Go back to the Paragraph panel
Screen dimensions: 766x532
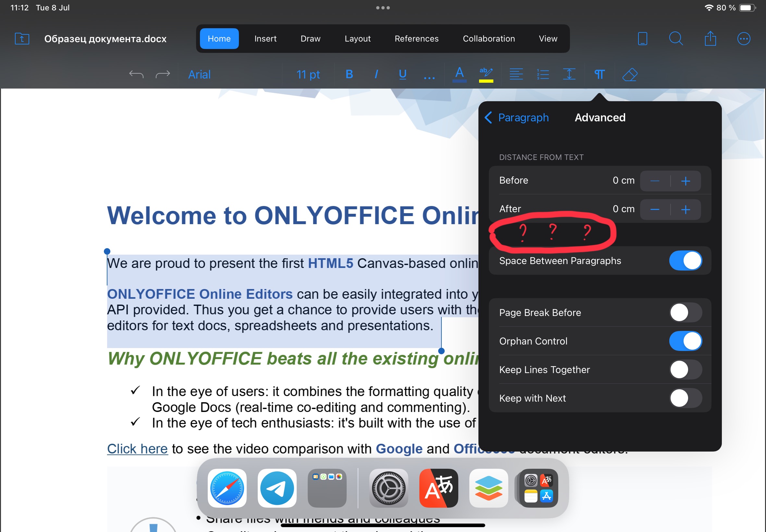click(516, 117)
